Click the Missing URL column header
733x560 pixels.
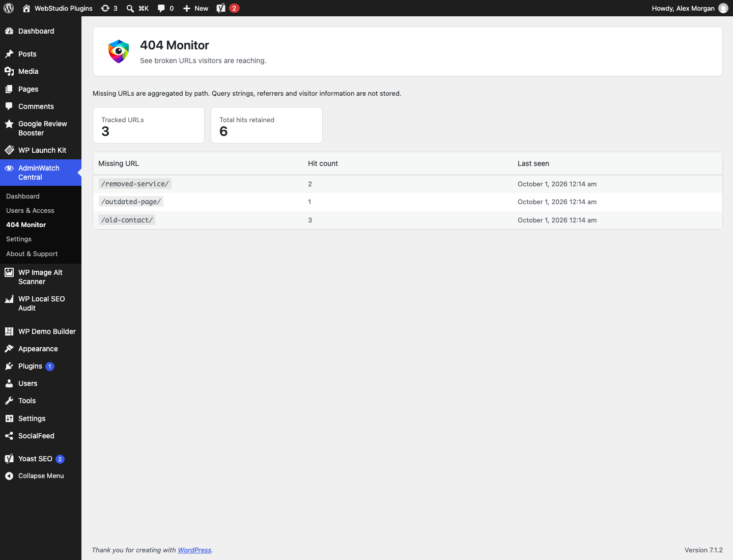pos(119,163)
